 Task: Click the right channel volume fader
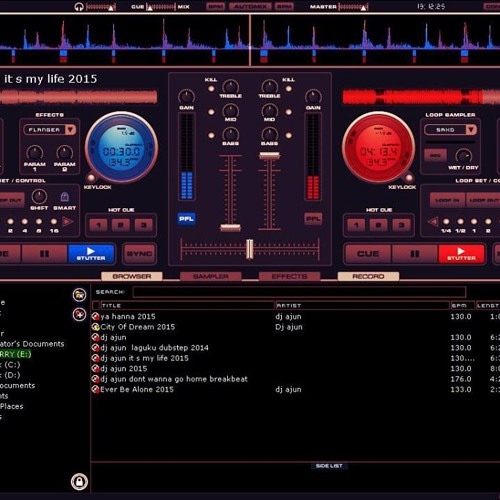pos(270,155)
